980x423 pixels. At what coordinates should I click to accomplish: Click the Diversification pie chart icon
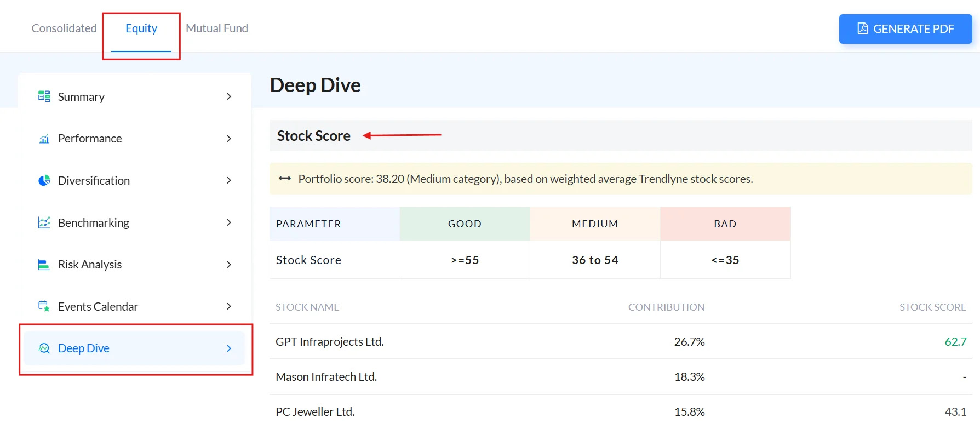tap(44, 180)
